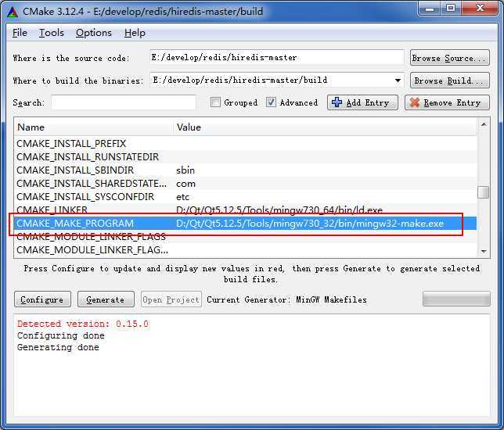Click the Generate button
504x430 pixels.
(x=106, y=299)
